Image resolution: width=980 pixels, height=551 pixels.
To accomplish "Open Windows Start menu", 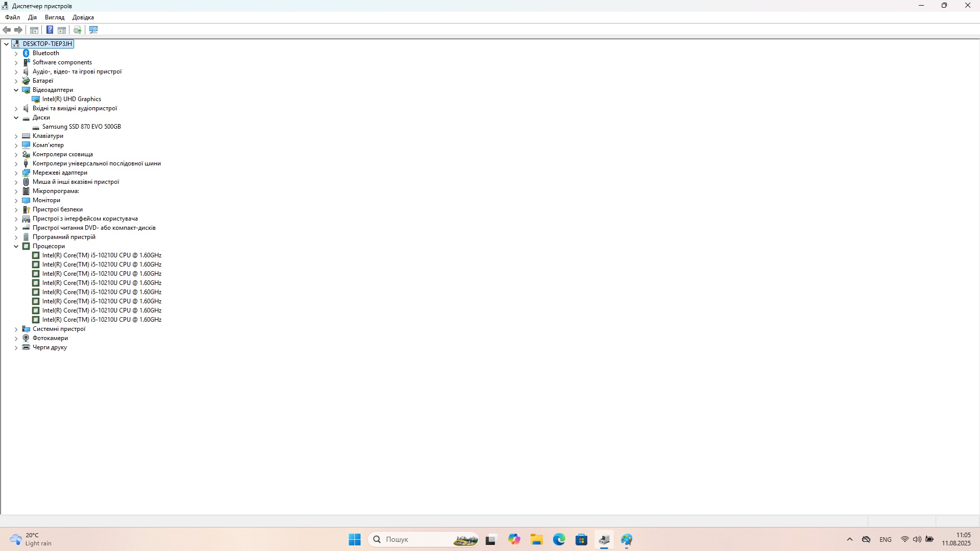I will click(x=355, y=539).
